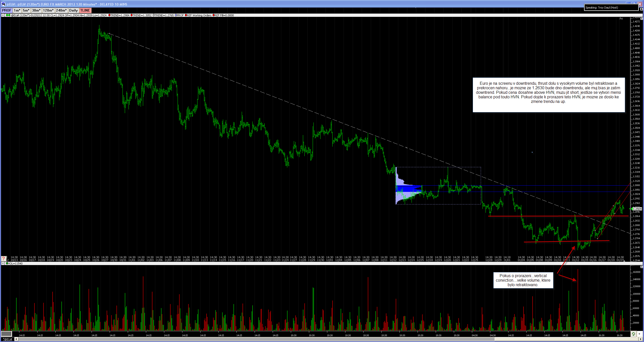Click the scrollbar right arrow at bottom
644x342 pixels.
pos(640,339)
